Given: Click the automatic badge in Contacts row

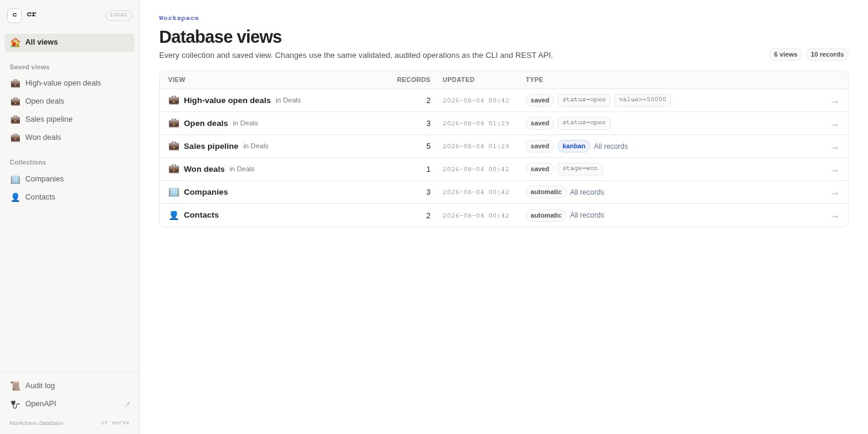Looking at the screenshot, I should coord(546,215).
